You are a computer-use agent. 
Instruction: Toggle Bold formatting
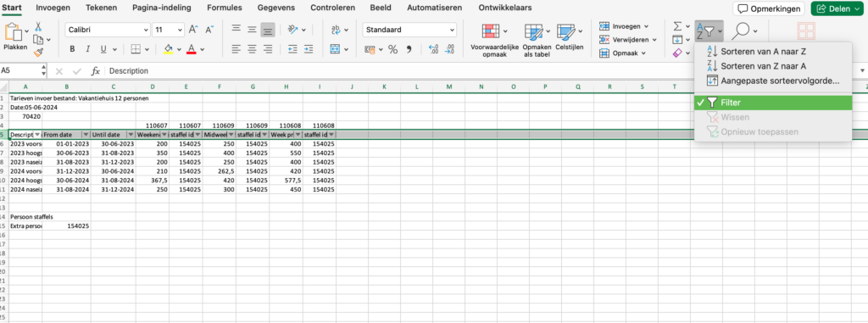pyautogui.click(x=72, y=49)
